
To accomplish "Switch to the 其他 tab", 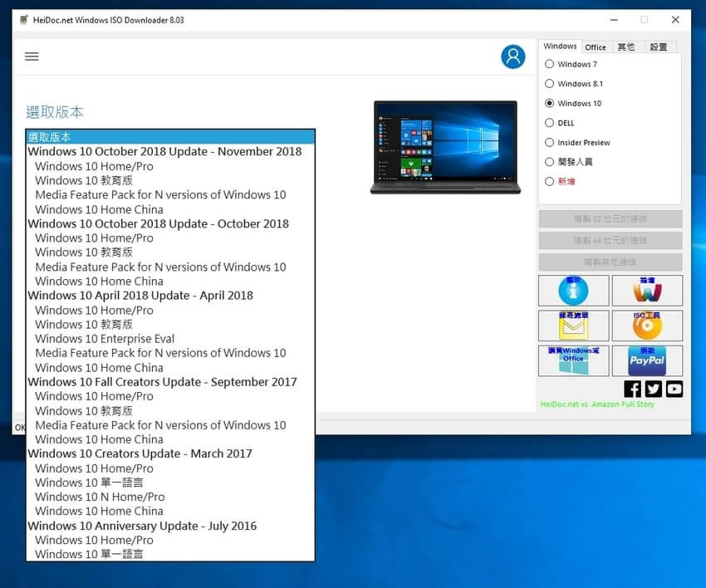I will coord(626,47).
